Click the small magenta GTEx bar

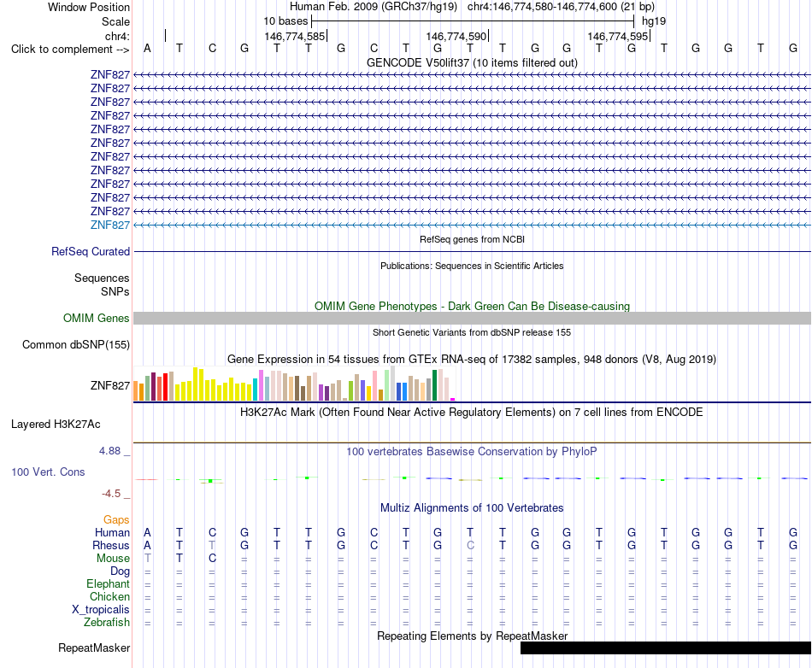click(x=453, y=400)
